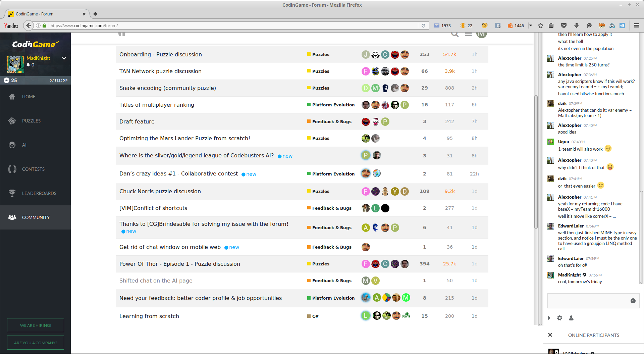This screenshot has width=644, height=354.
Task: Click the Telegram extension icon in toolbar
Action: pos(622,26)
